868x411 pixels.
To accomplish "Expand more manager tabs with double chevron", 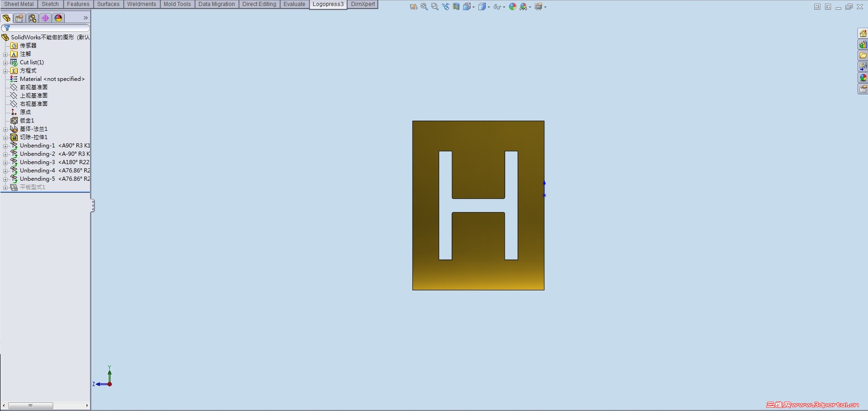I will pyautogui.click(x=86, y=18).
